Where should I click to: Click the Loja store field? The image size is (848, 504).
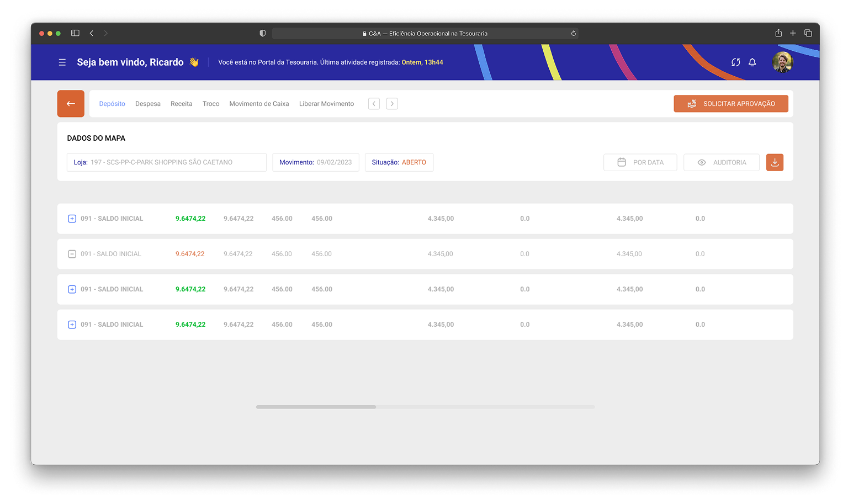[167, 162]
